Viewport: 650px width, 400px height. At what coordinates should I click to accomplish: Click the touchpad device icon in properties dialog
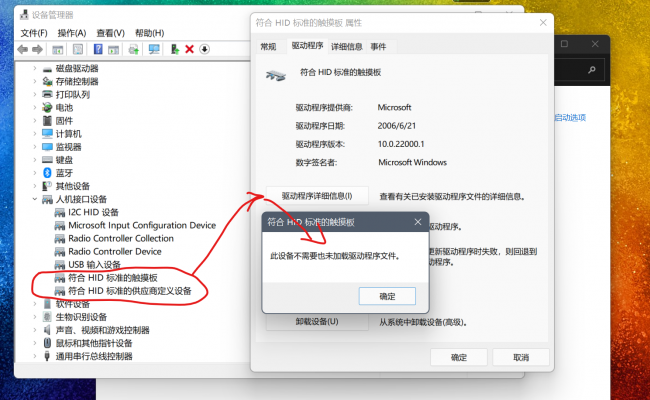[x=276, y=75]
